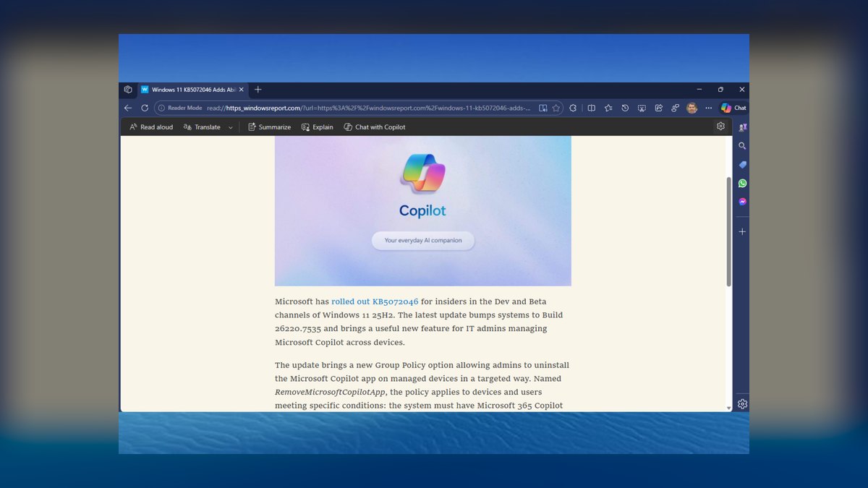Click the vertical page scrollbar thumb
868x488 pixels.
click(728, 231)
